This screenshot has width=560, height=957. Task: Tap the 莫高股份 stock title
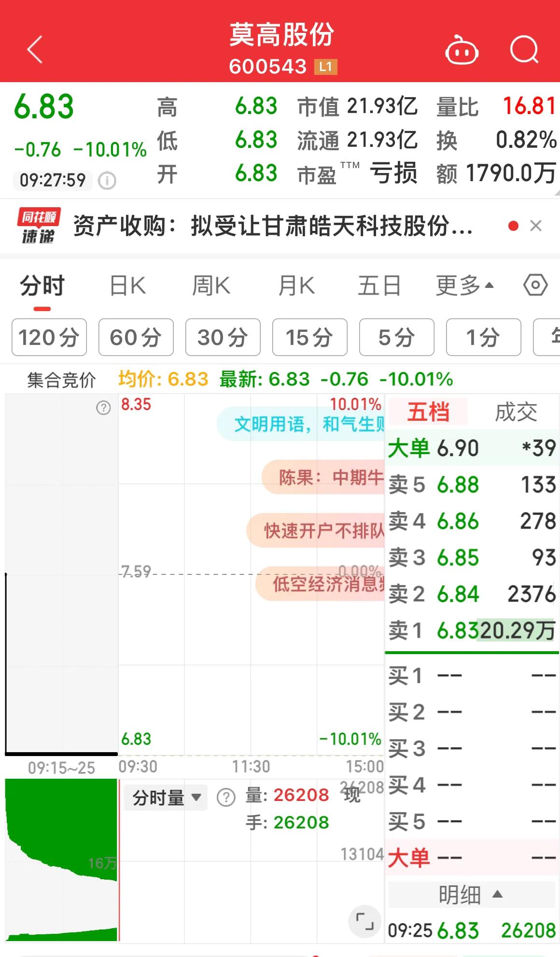(281, 35)
